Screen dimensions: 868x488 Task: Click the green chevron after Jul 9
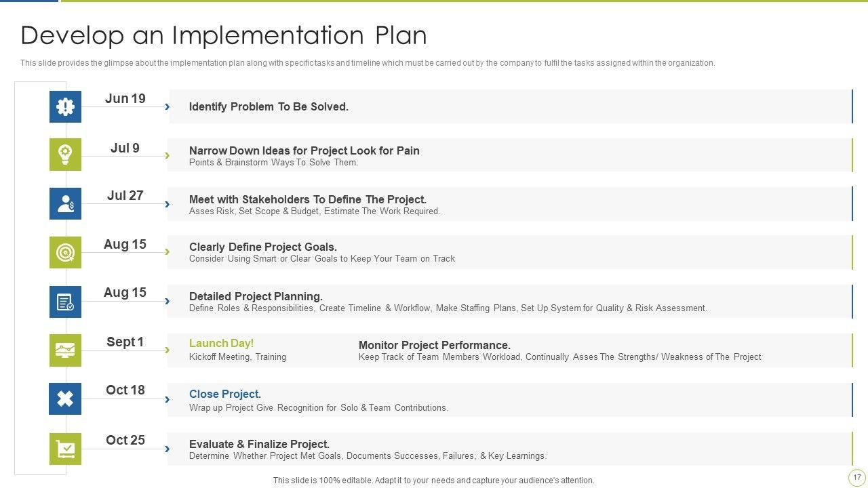click(x=167, y=156)
